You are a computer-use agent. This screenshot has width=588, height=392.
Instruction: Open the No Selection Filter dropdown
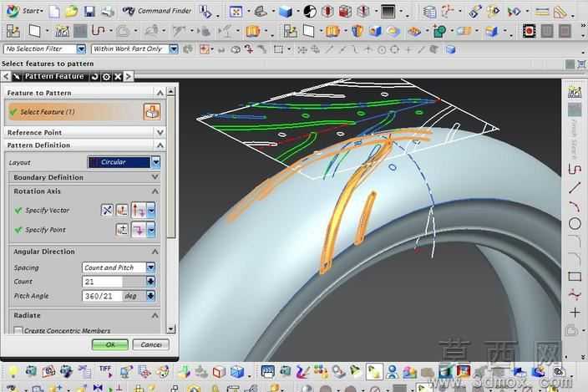click(x=81, y=48)
